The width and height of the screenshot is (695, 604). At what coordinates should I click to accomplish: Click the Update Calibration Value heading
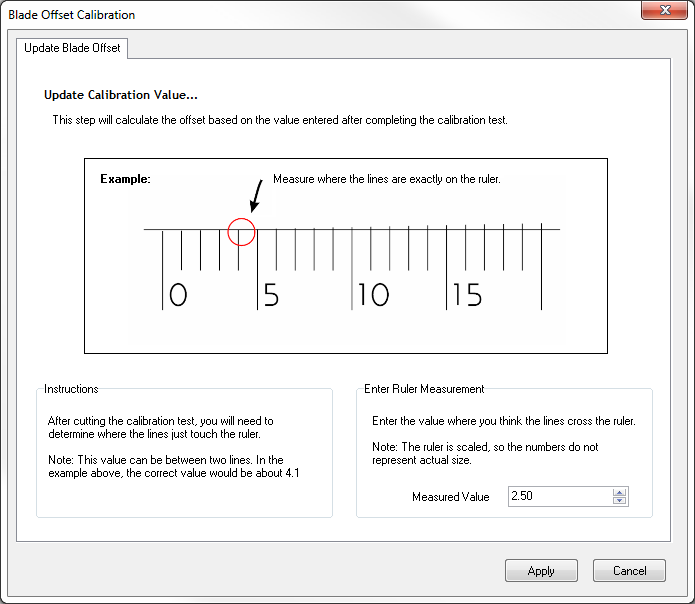121,95
